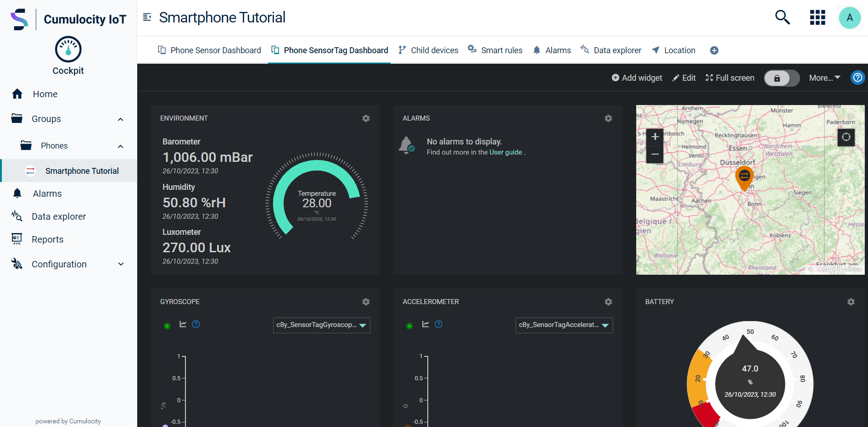Image resolution: width=868 pixels, height=427 pixels.
Task: Open the c8y_SensorTagAccelerometer series dropdown
Action: pyautogui.click(x=564, y=325)
